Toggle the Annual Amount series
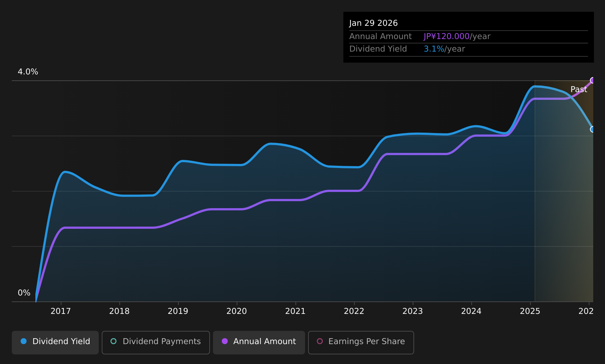 259,343
